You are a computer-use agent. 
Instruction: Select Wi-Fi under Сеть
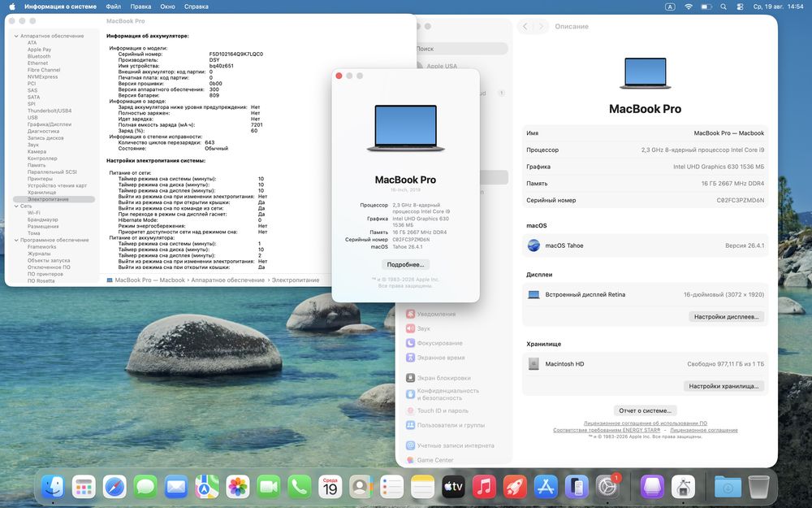point(33,212)
